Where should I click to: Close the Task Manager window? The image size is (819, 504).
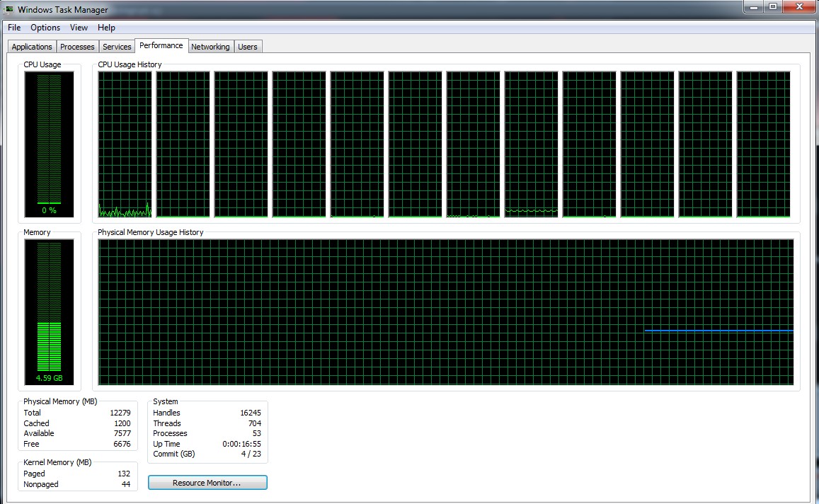tap(799, 7)
